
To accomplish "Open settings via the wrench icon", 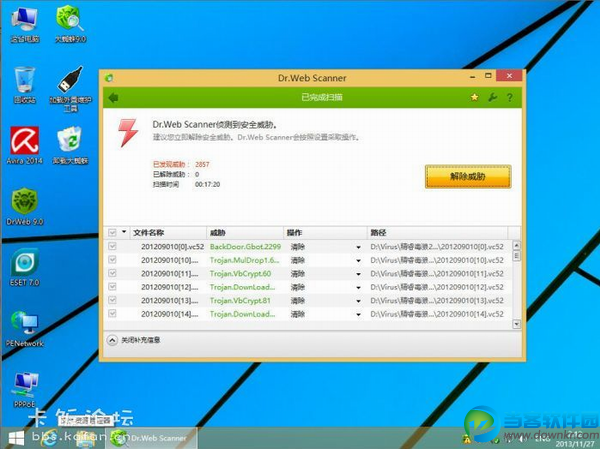I will point(492,97).
